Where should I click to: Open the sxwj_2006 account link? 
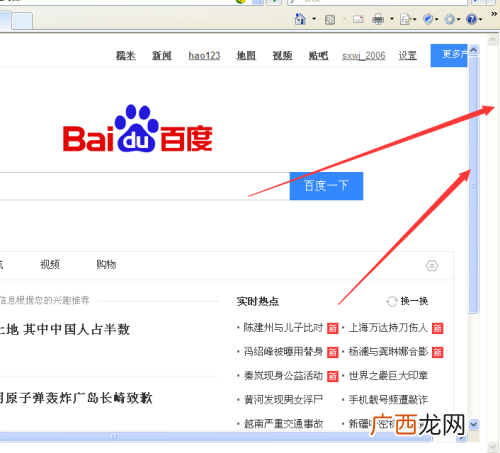tap(364, 55)
